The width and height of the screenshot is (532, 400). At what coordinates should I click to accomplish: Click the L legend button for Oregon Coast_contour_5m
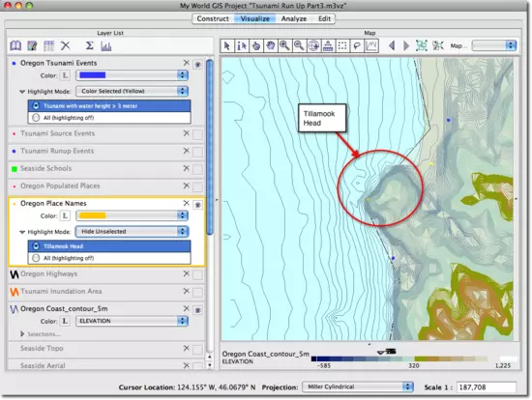pyautogui.click(x=65, y=321)
